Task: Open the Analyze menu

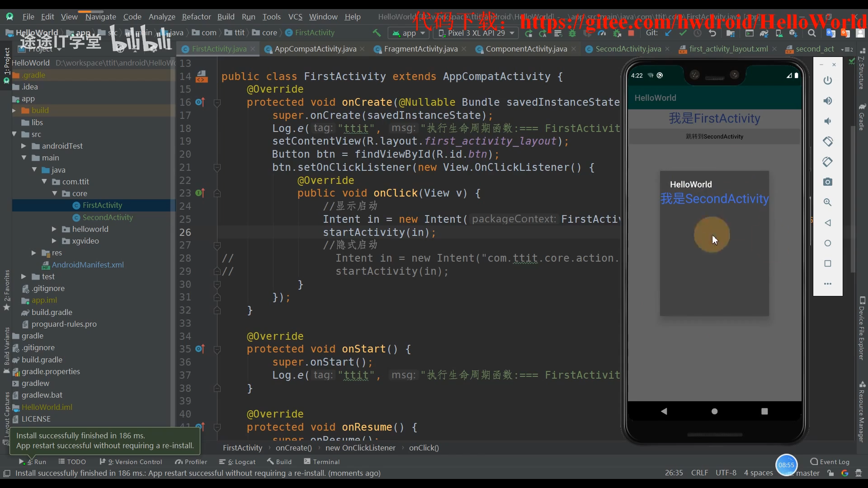Action: click(162, 17)
